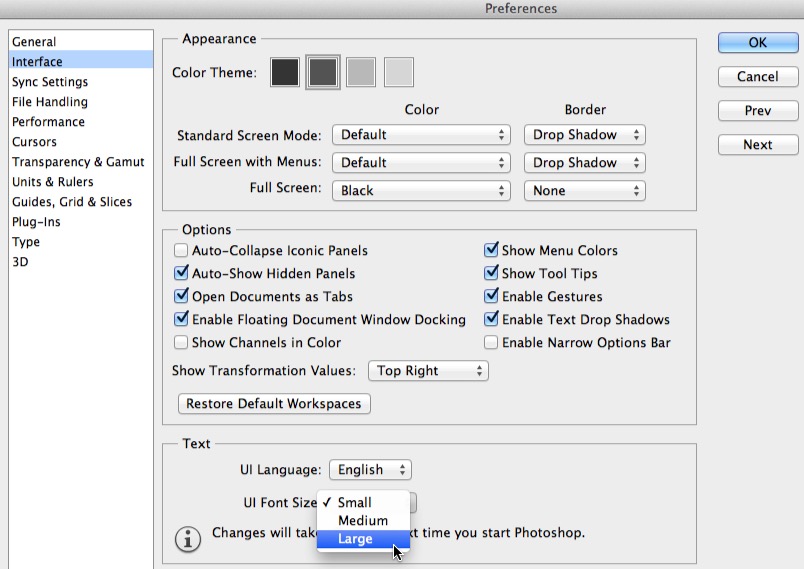Image resolution: width=804 pixels, height=569 pixels.
Task: Open the General preferences category
Action: point(81,42)
